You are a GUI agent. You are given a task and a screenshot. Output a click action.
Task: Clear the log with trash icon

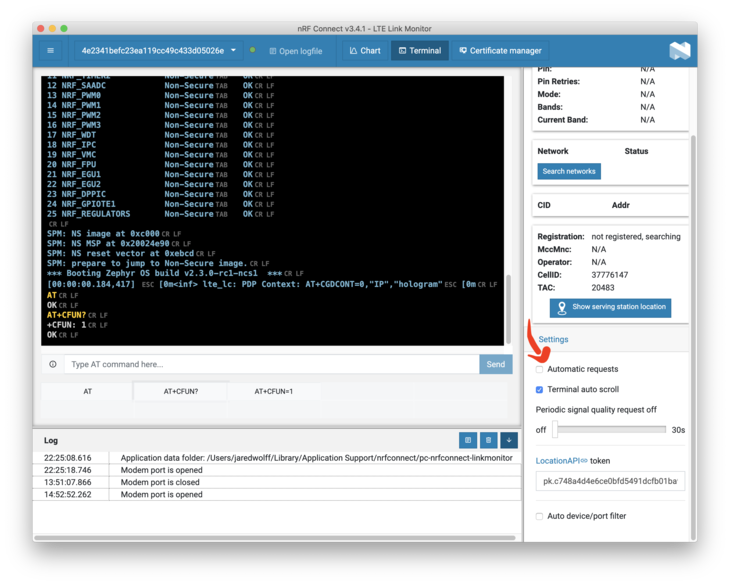tap(488, 440)
